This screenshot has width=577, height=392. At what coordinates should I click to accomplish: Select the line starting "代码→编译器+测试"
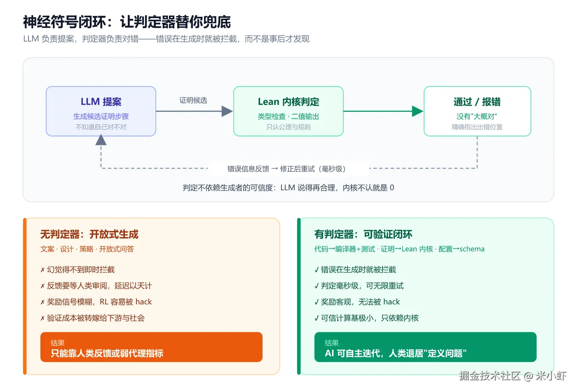[x=399, y=249]
